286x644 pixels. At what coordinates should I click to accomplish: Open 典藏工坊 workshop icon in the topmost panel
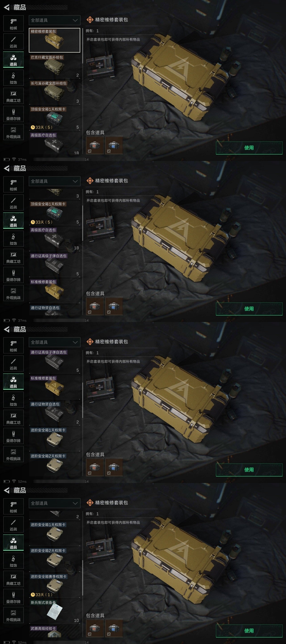(13, 96)
